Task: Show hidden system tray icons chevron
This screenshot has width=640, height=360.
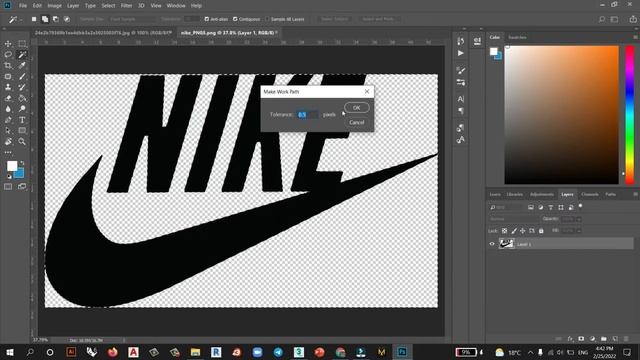Action: (x=530, y=352)
